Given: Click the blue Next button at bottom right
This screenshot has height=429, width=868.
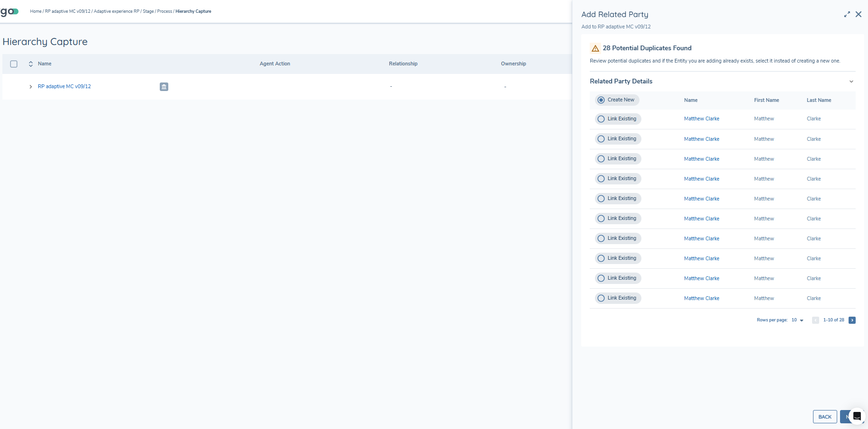Looking at the screenshot, I should (849, 416).
